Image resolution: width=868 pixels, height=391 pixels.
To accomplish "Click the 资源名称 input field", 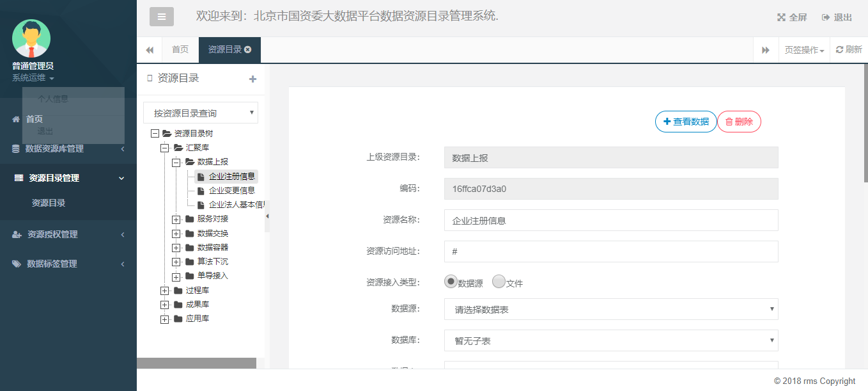I will (611, 220).
